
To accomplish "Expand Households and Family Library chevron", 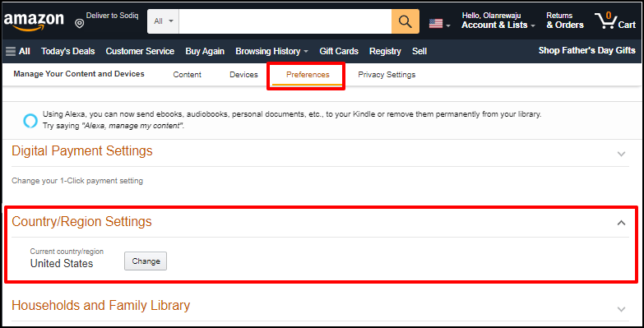I will click(x=622, y=309).
